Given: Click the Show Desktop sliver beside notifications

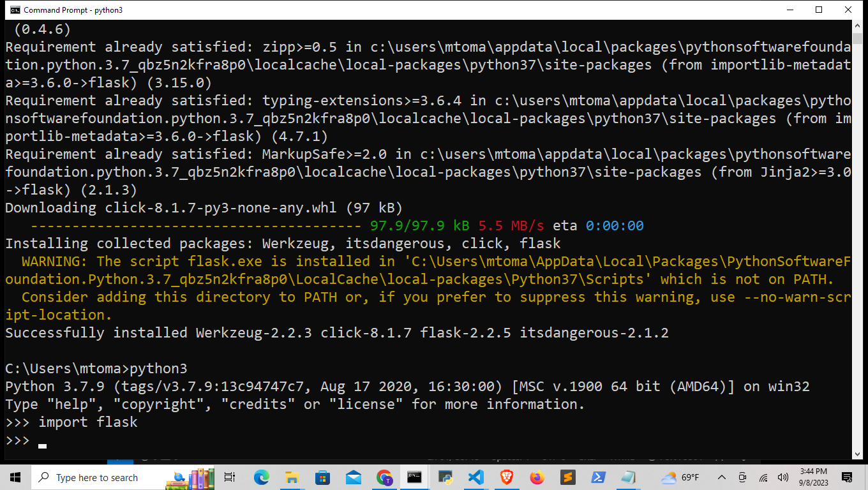Looking at the screenshot, I should 865,477.
